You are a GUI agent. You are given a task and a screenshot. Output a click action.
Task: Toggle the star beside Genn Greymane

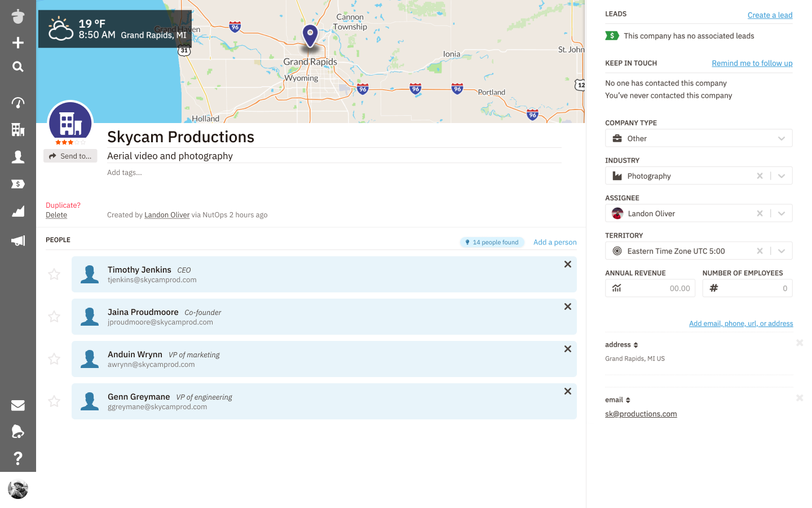54,401
